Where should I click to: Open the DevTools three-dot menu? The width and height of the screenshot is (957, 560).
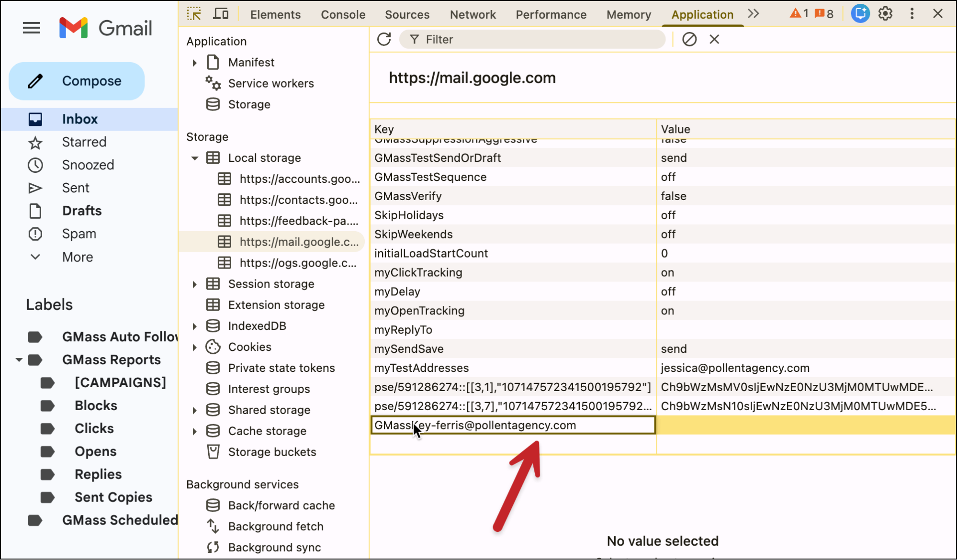click(x=912, y=14)
